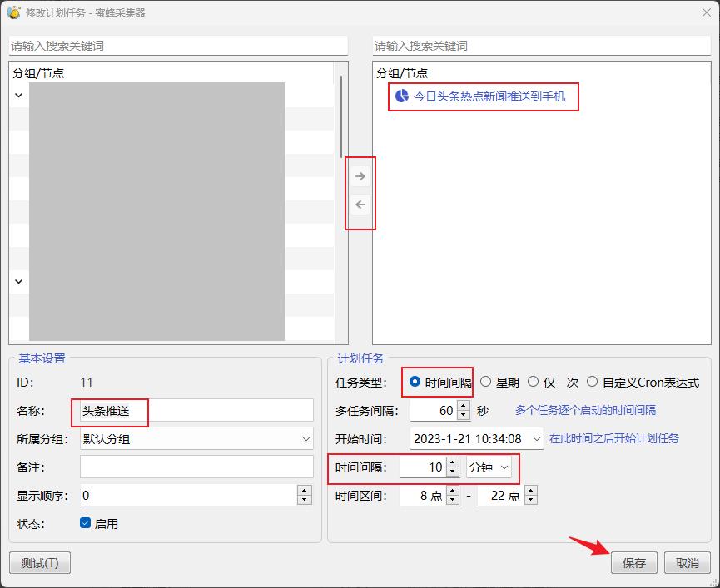Increase the 多任务间隔 seconds value
This screenshot has height=588, width=720.
464,406
